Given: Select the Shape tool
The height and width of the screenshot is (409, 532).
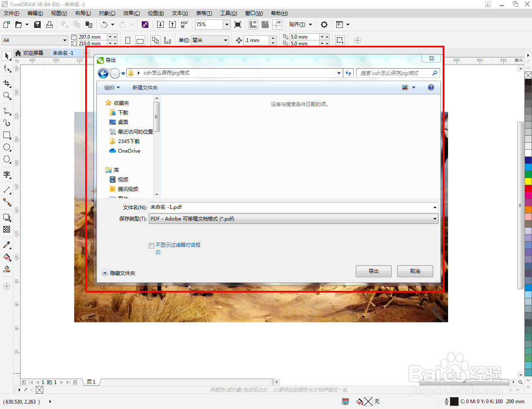Looking at the screenshot, I should pos(7,68).
